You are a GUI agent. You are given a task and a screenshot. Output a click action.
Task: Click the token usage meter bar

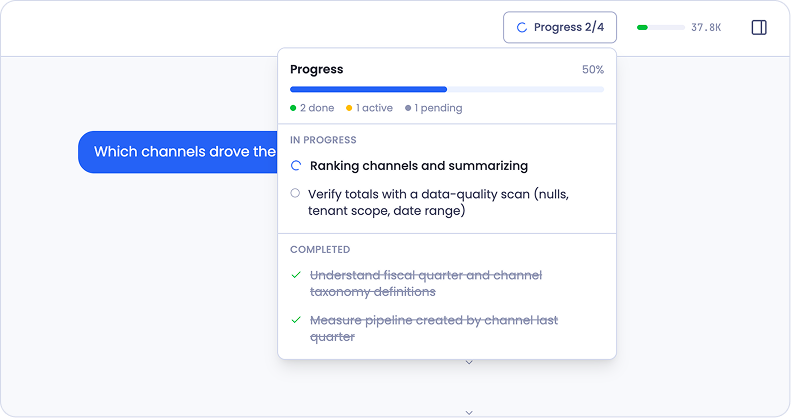click(661, 27)
